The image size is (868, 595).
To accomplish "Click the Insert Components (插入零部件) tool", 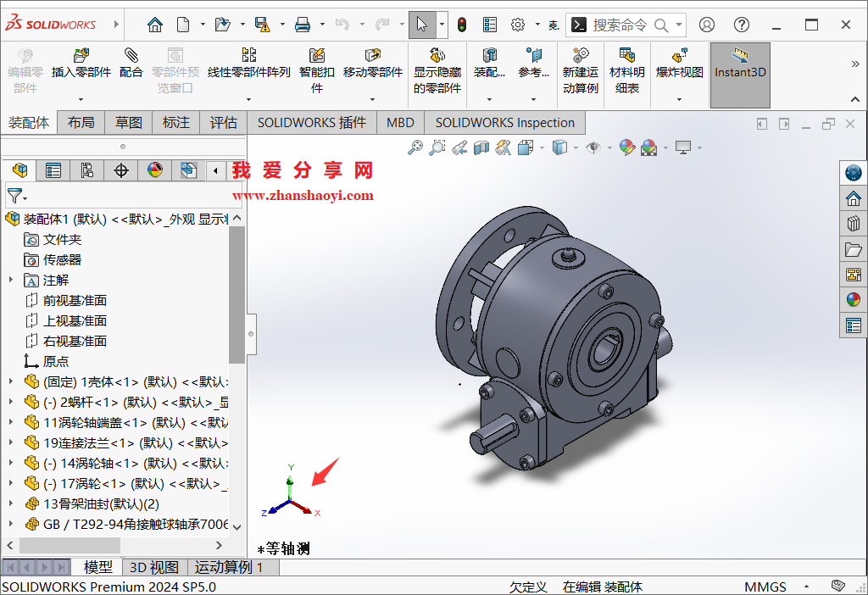I will [81, 63].
